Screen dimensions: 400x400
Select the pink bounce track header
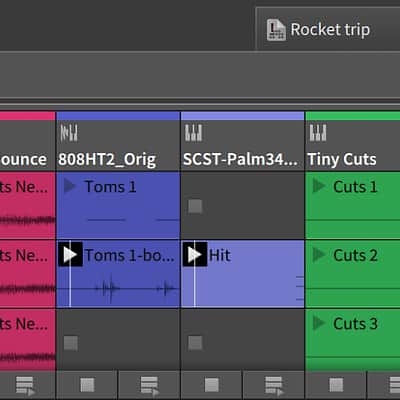click(27, 145)
